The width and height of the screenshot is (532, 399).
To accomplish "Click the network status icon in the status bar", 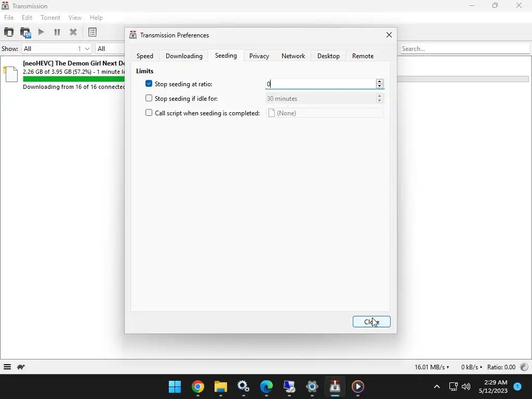I will (x=524, y=367).
